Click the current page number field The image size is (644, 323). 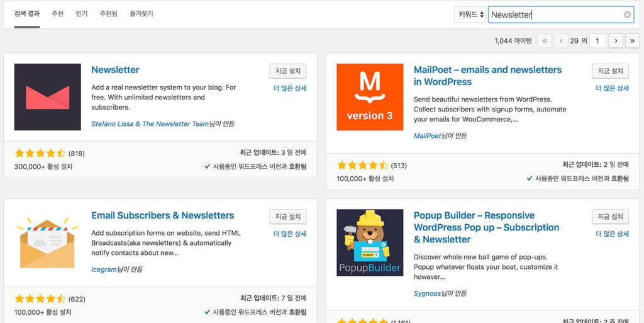[597, 41]
